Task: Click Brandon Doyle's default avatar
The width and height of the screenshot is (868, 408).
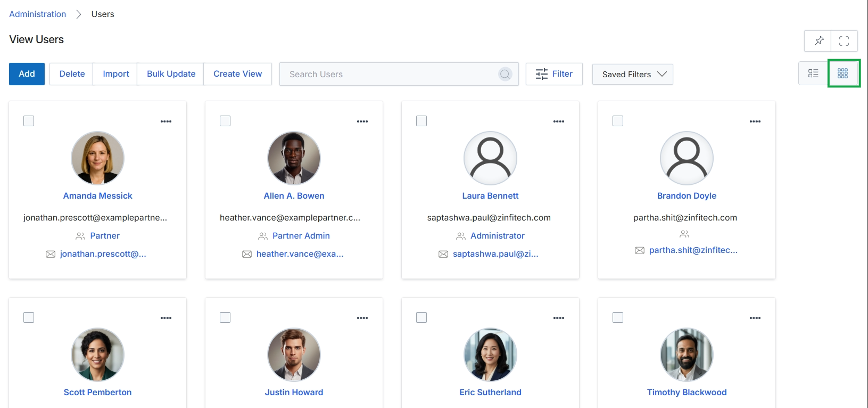Action: 687,158
